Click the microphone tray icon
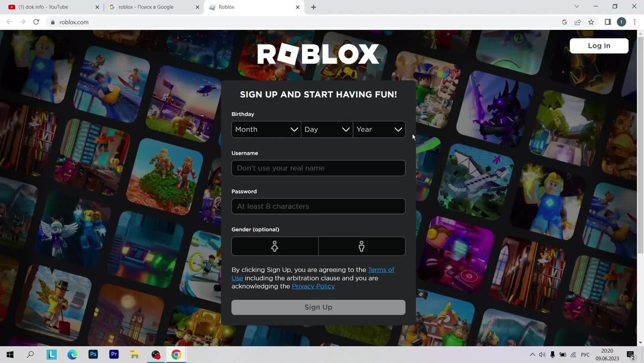 pos(552,355)
